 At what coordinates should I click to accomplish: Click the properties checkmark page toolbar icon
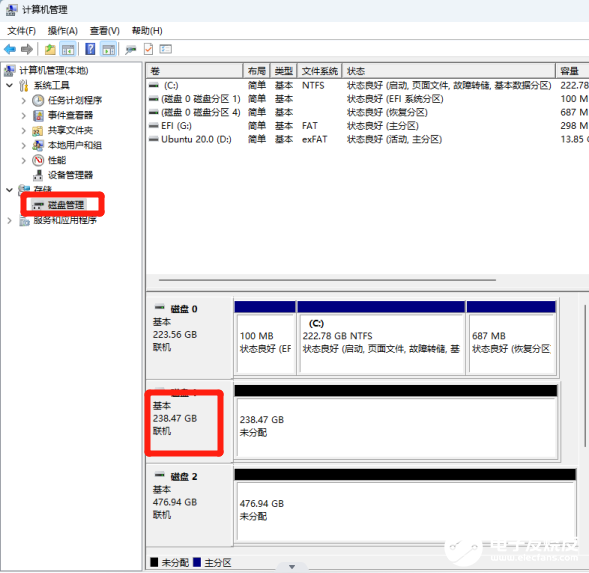[x=148, y=49]
